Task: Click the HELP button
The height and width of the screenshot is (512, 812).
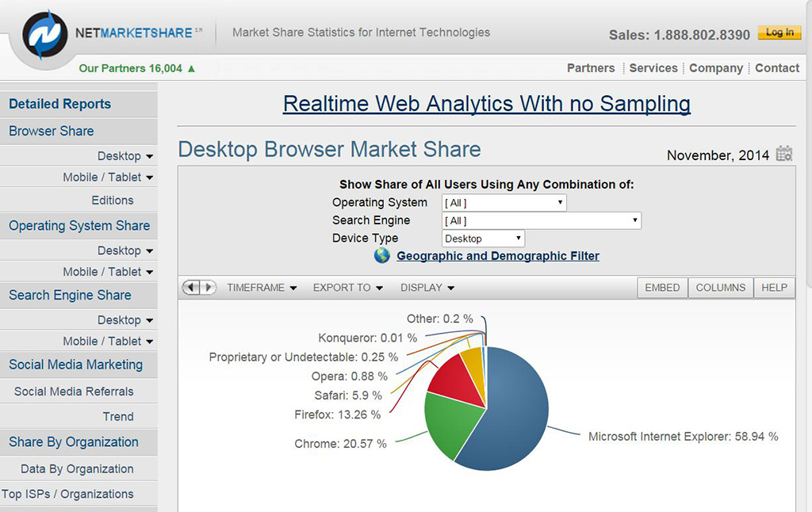Action: click(774, 288)
